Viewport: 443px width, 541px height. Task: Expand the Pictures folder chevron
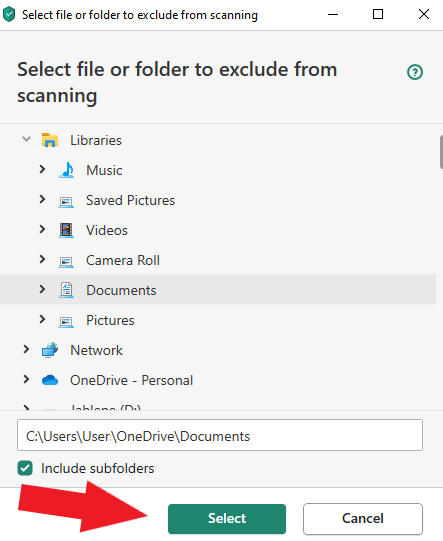(x=42, y=319)
